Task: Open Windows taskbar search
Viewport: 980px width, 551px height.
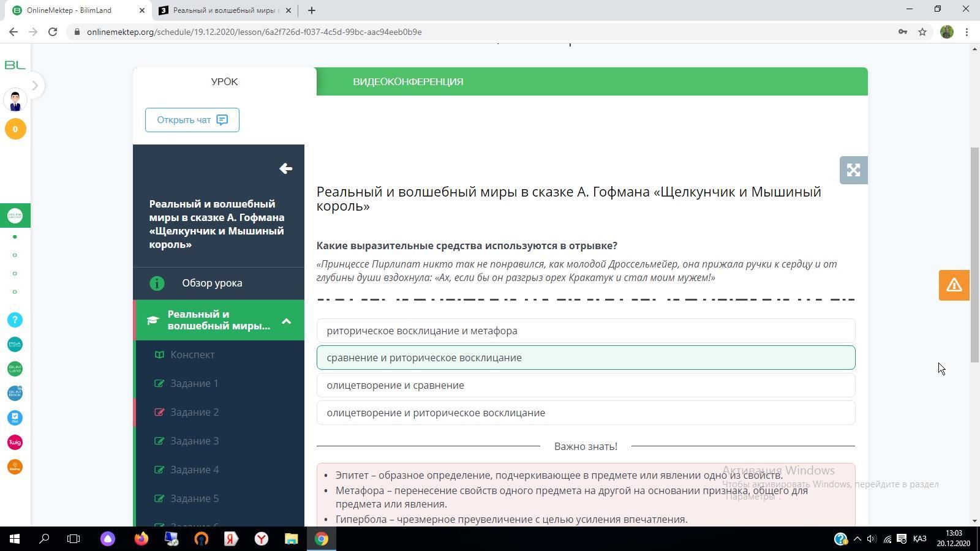Action: coord(44,539)
